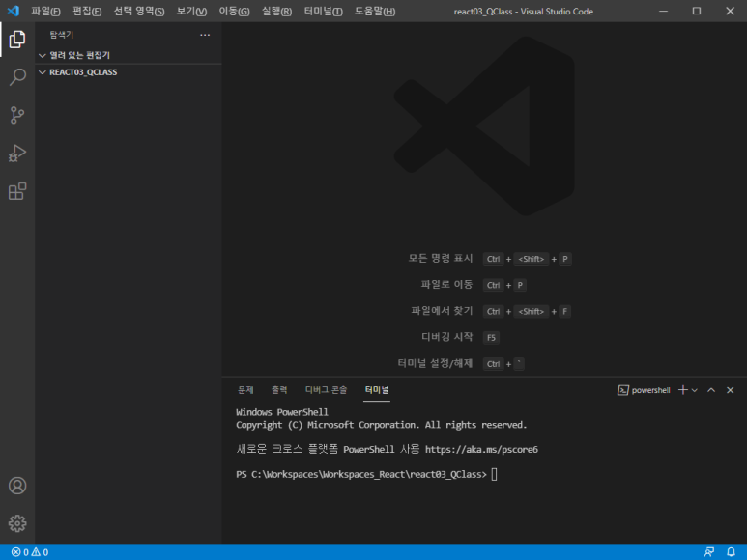
Task: Click the 파일에서 찾기 shortcut label
Action: click(442, 311)
